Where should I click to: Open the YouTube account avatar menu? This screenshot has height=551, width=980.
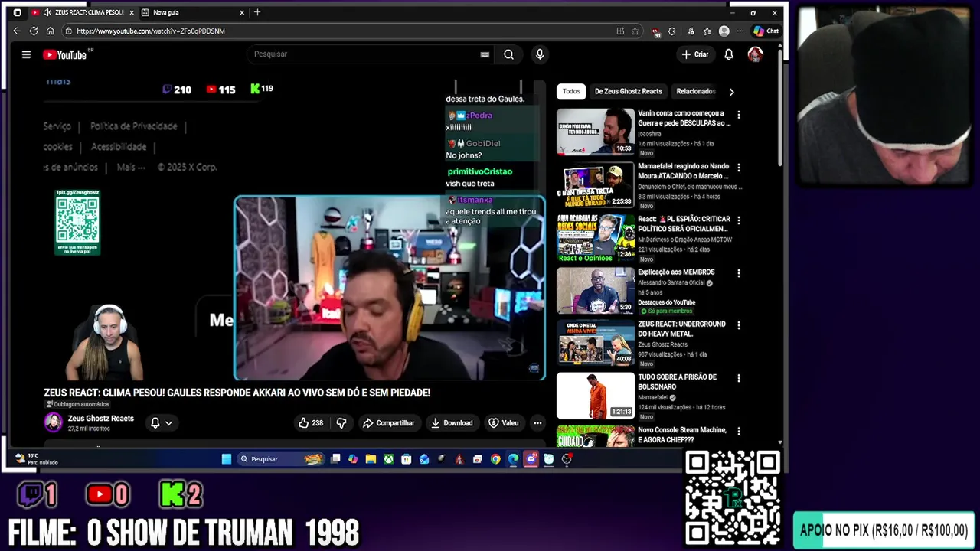pyautogui.click(x=755, y=54)
